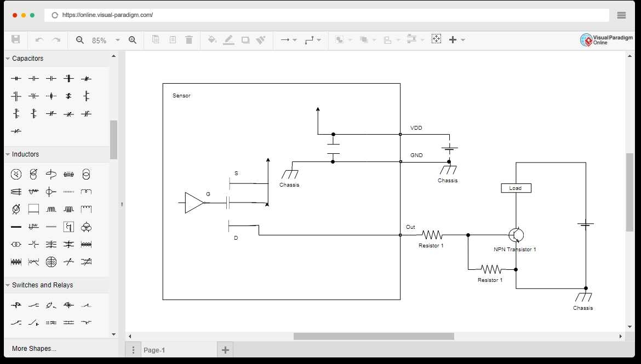The width and height of the screenshot is (641, 364).
Task: Click the Fit to Window icon
Action: tap(436, 39)
